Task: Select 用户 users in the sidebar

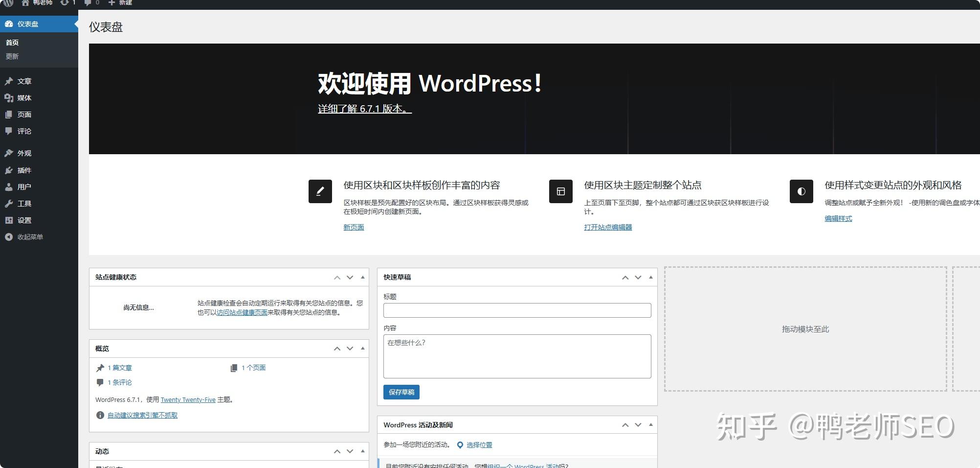Action: pos(22,187)
